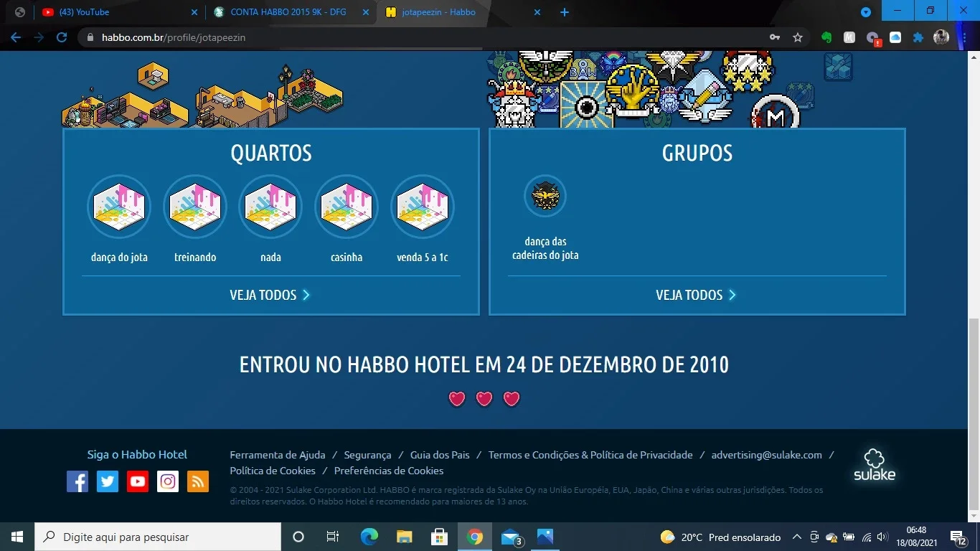This screenshot has width=980, height=551.
Task: Open a new browser tab
Action: click(x=565, y=12)
